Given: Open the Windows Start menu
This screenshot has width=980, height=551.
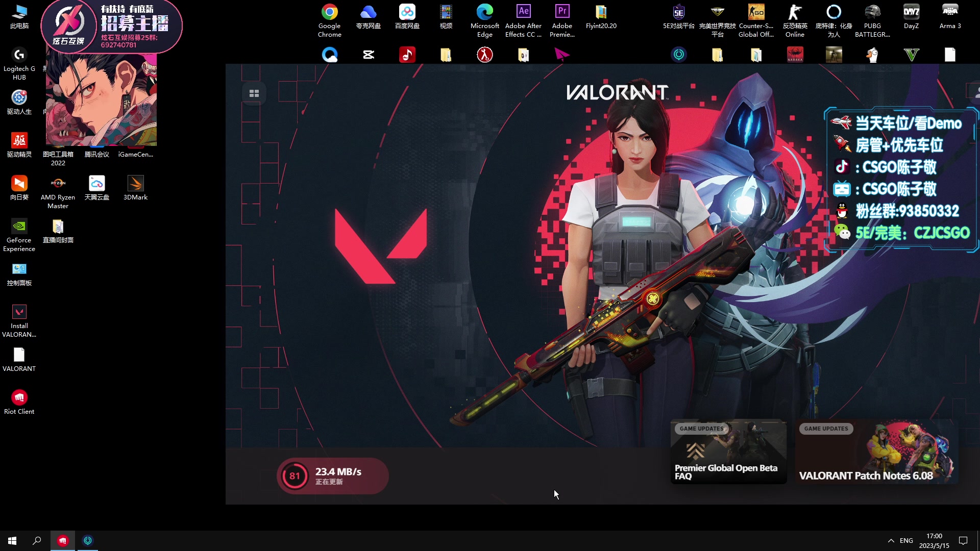Looking at the screenshot, I should click(12, 541).
